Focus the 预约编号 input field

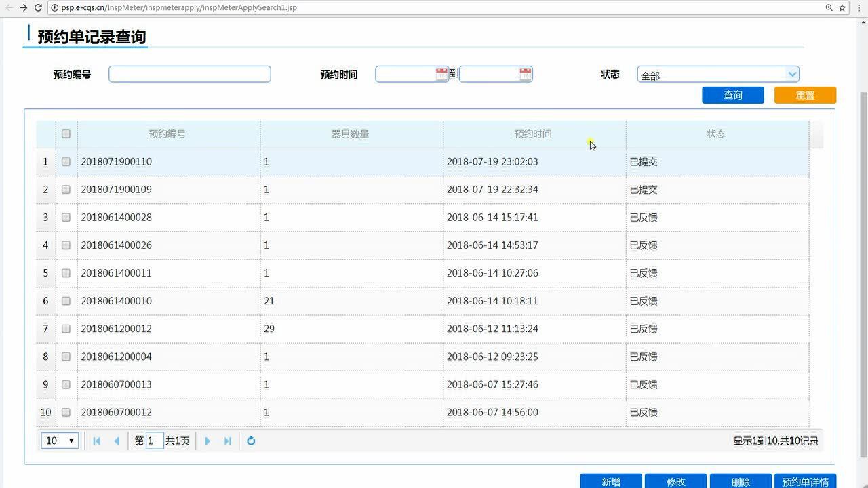coord(190,74)
